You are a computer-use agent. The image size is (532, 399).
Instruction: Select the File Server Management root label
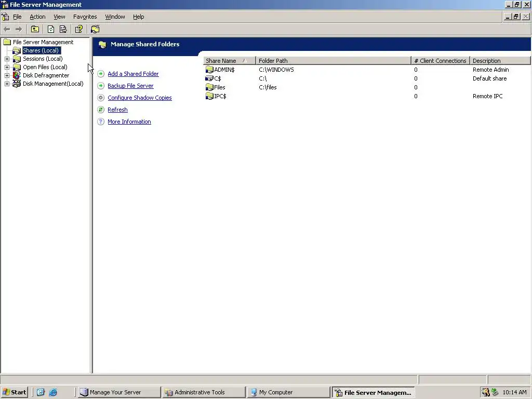tap(43, 42)
